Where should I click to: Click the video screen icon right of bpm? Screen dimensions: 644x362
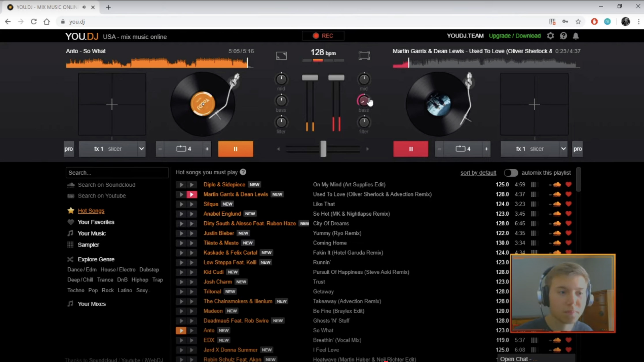pyautogui.click(x=364, y=56)
